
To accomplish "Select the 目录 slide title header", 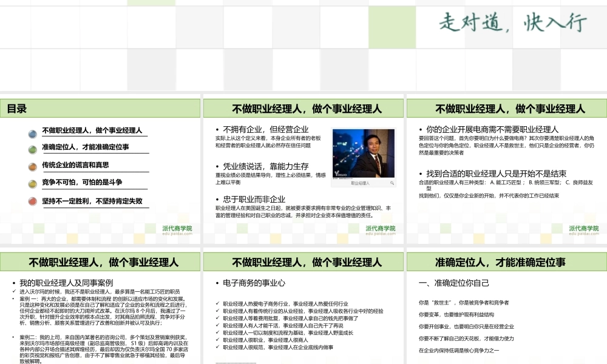I will (x=100, y=109).
